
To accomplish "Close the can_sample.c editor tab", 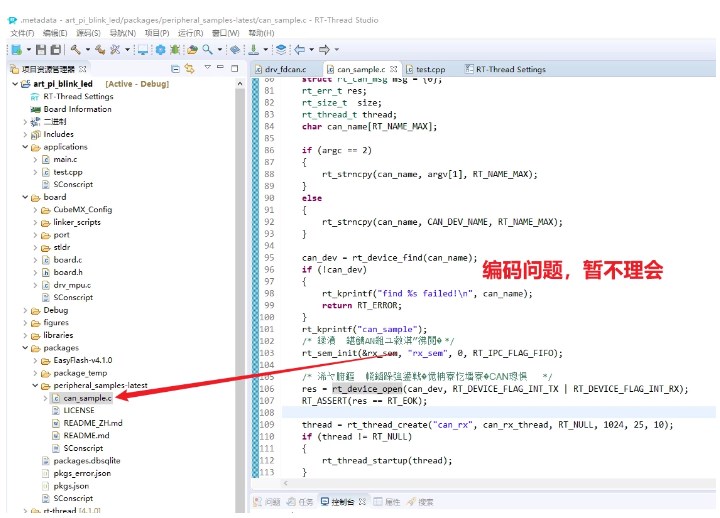I will pyautogui.click(x=394, y=69).
